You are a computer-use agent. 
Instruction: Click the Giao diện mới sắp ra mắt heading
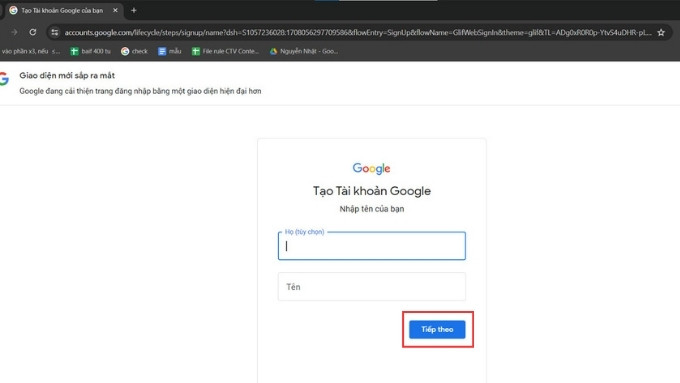click(67, 75)
